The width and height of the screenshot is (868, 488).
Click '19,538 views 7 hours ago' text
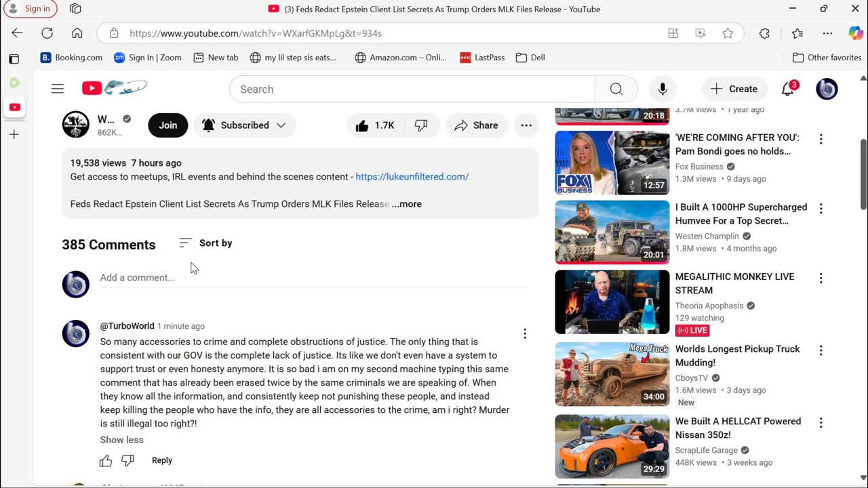[126, 163]
